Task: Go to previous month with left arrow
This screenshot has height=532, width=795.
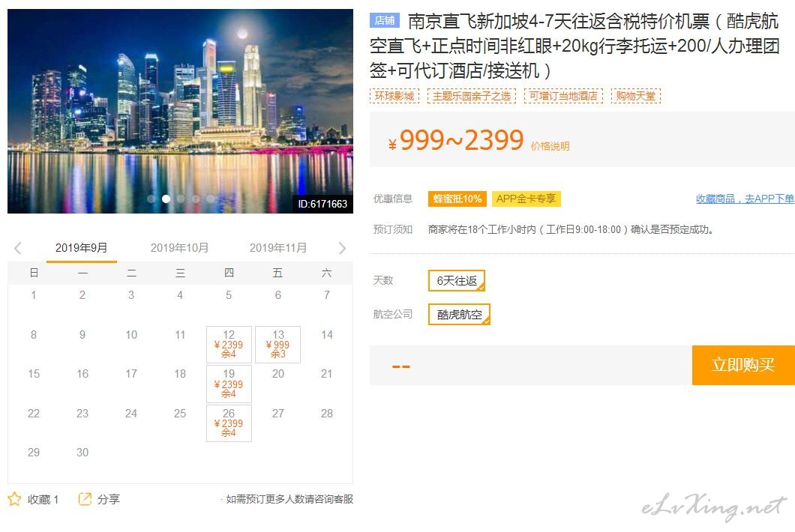Action: coord(18,248)
